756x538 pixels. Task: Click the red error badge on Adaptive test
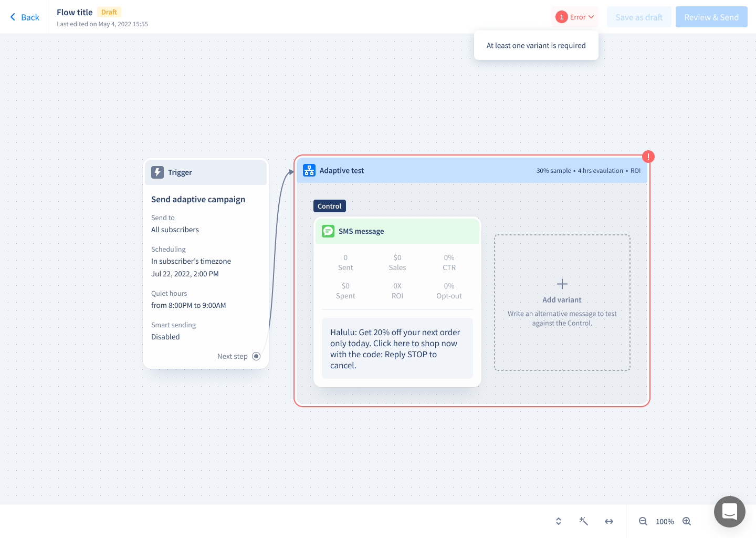click(x=648, y=157)
